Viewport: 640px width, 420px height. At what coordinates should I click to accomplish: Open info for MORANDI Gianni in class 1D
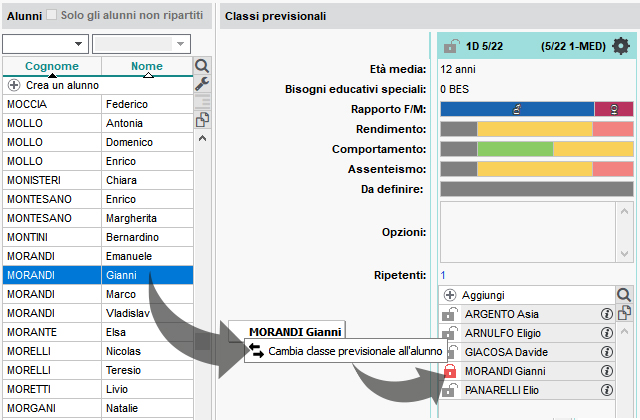pos(607,371)
